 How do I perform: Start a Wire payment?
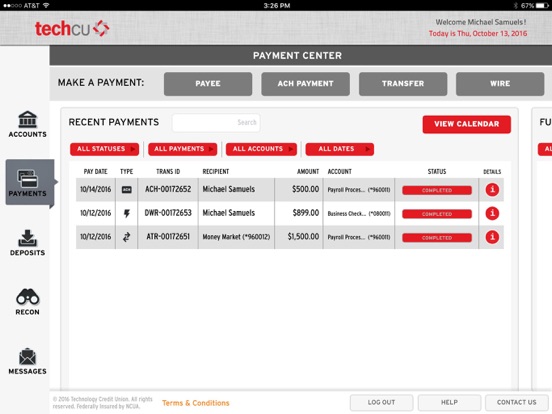(x=500, y=84)
